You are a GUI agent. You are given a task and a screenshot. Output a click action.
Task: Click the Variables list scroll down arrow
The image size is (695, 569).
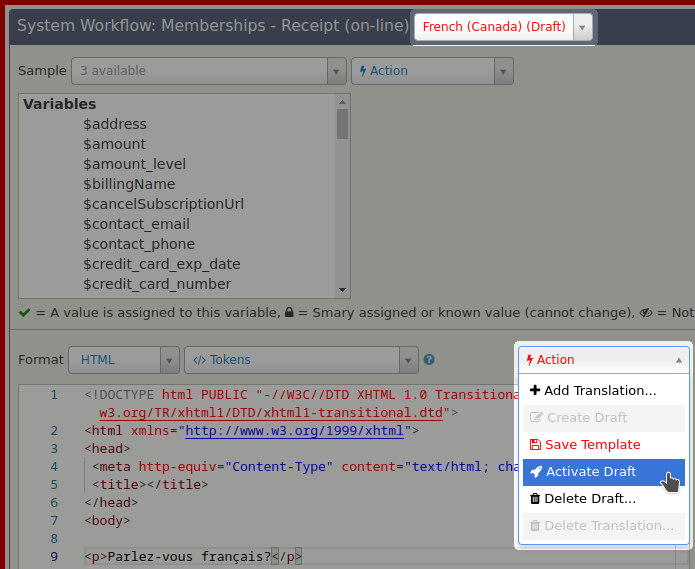[342, 290]
